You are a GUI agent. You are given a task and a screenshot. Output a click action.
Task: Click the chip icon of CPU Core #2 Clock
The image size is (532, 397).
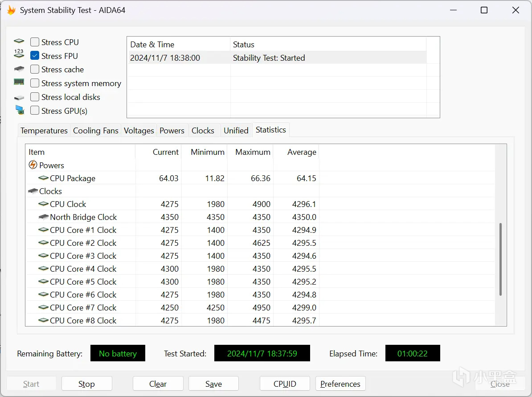click(x=43, y=243)
